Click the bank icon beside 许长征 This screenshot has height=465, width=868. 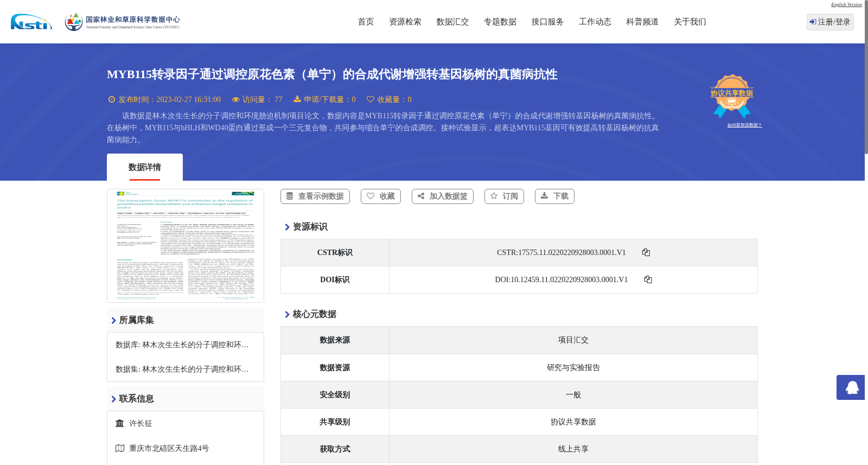[x=120, y=423]
